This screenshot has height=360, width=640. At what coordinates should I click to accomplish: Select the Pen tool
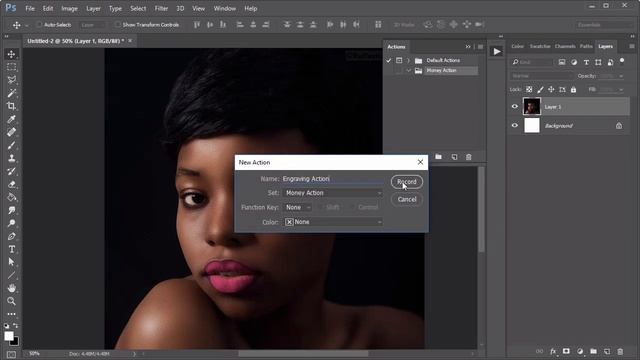11,236
